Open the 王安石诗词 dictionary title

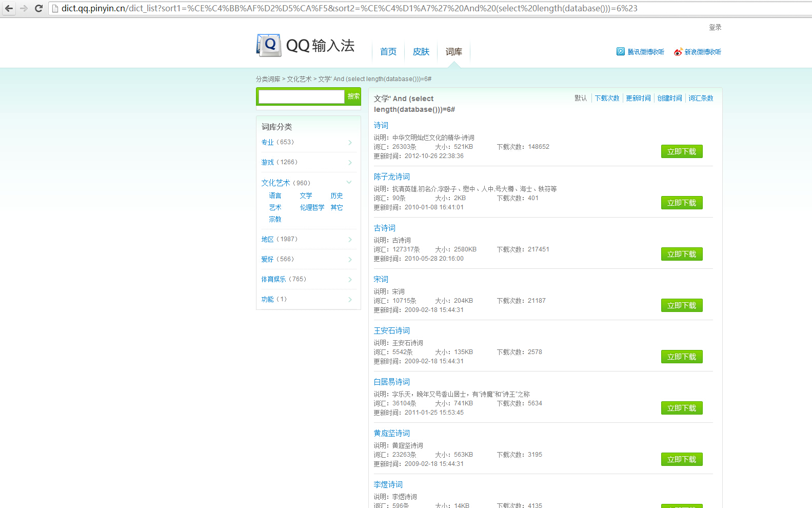[x=392, y=330]
